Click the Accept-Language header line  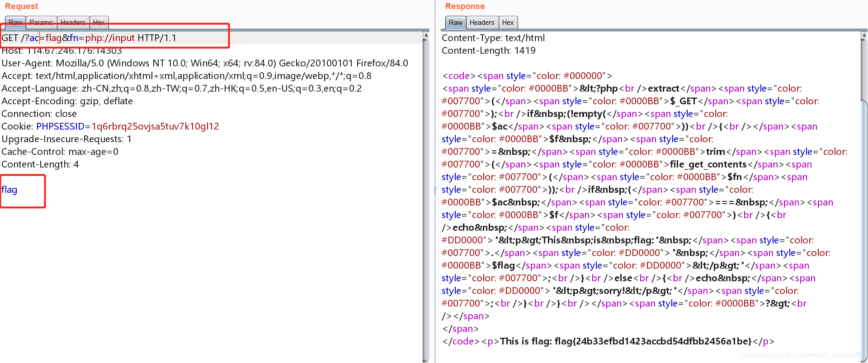pyautogui.click(x=182, y=88)
